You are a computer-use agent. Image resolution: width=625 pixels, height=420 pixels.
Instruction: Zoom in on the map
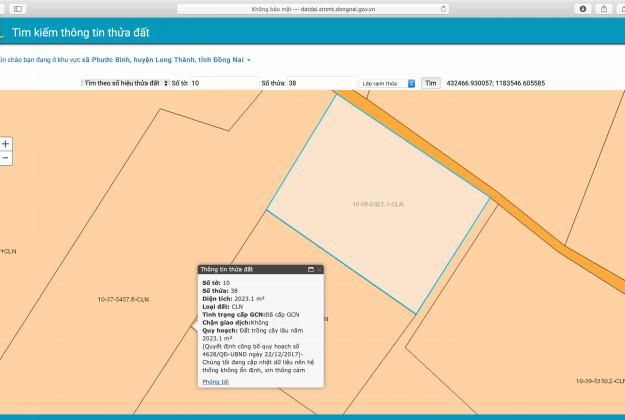point(6,144)
